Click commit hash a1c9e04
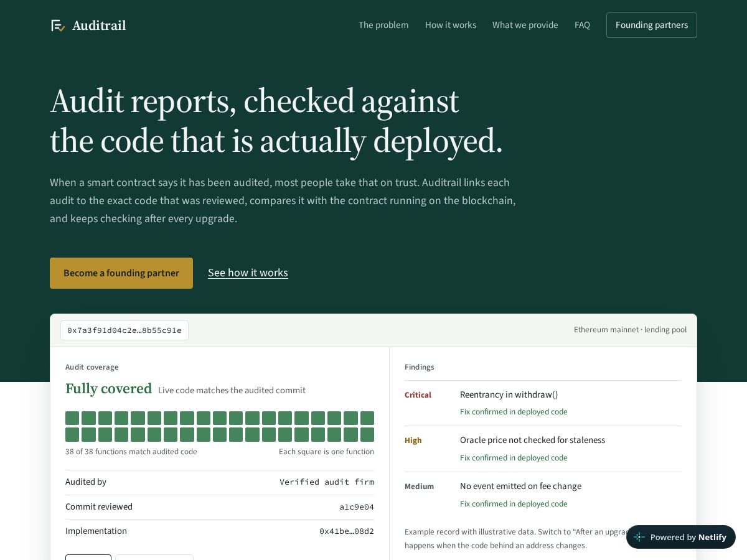This screenshot has width=747, height=560. 357,506
